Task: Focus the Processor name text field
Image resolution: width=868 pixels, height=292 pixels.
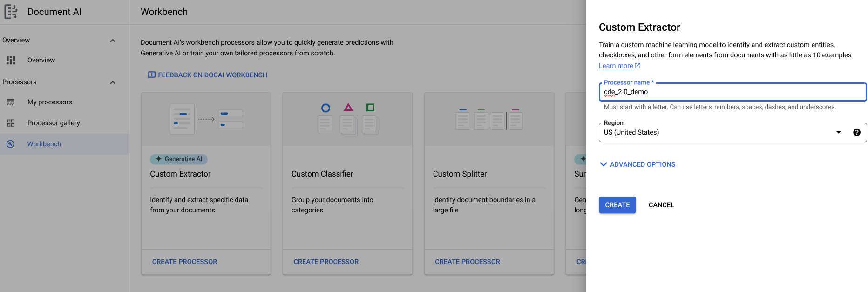Action: coord(731,92)
